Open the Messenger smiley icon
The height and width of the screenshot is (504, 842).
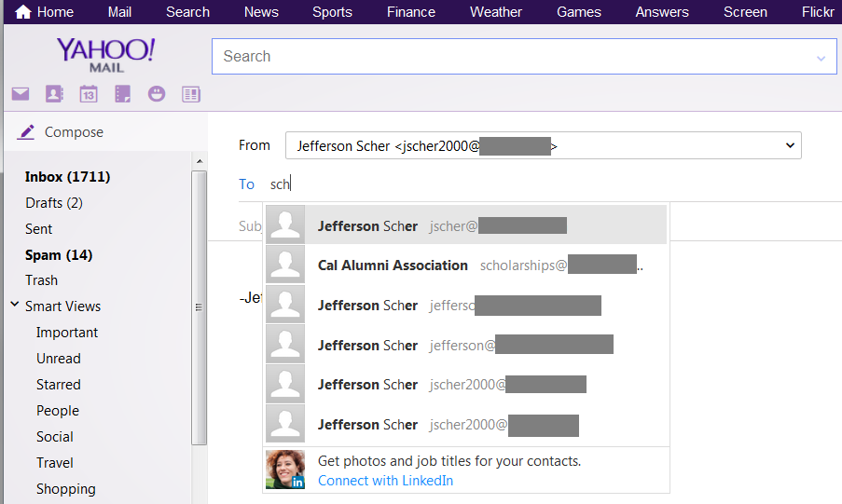click(x=157, y=94)
